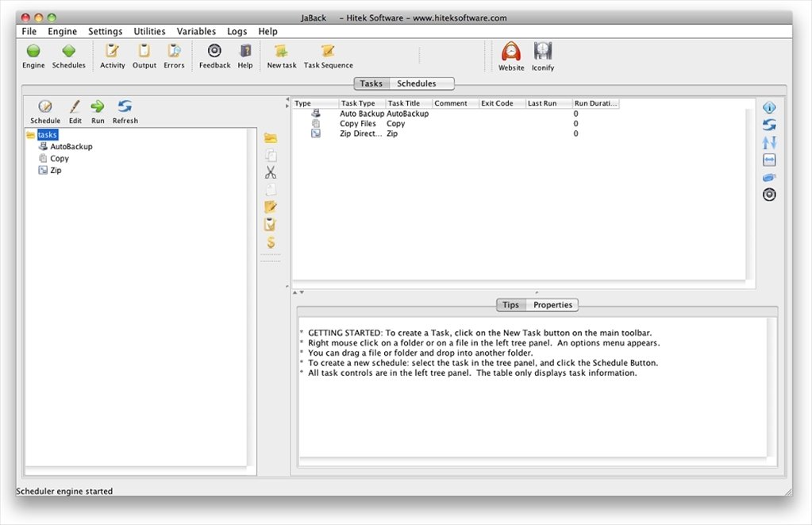Click the Exit Code column header
Image resolution: width=812 pixels, height=525 pixels.
point(502,103)
